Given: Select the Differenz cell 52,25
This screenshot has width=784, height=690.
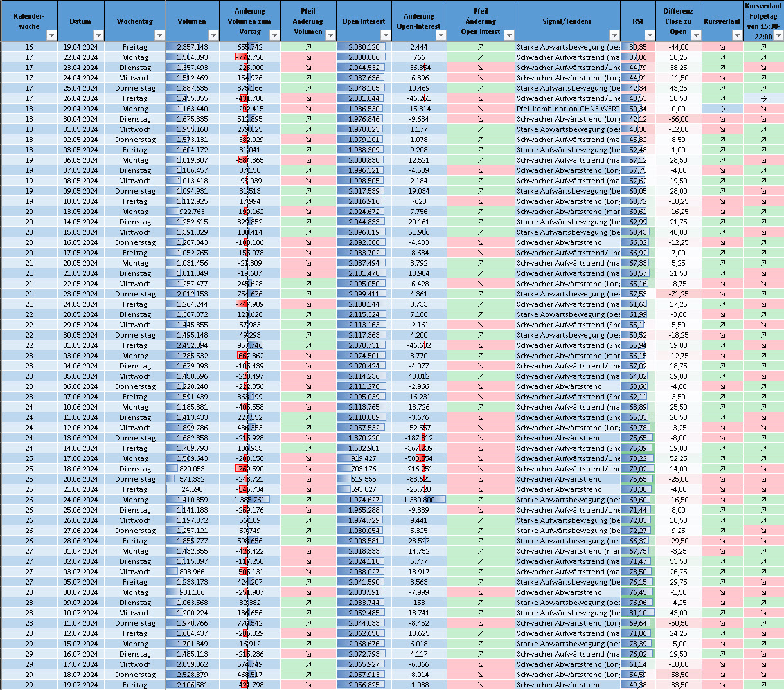Looking at the screenshot, I should 678,458.
